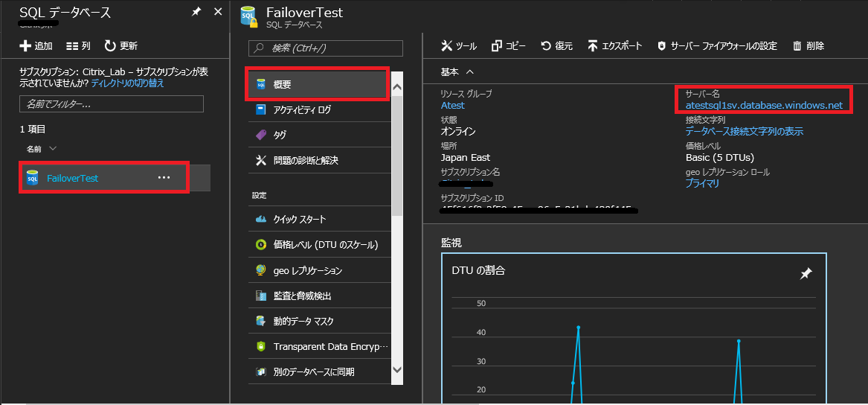This screenshot has width=868, height=405.
Task: Click menu scrollbar up arrow
Action: coord(397,87)
